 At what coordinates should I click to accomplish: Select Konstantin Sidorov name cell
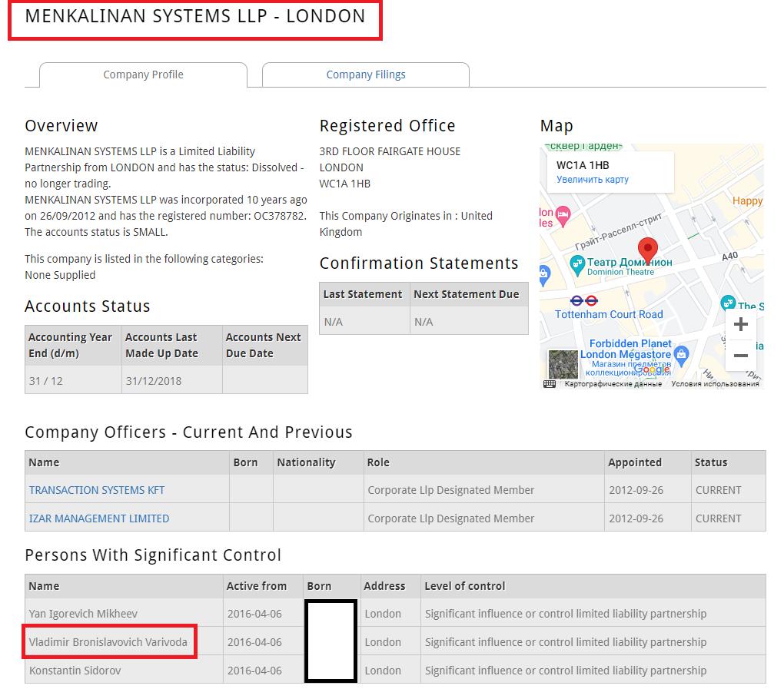124,670
